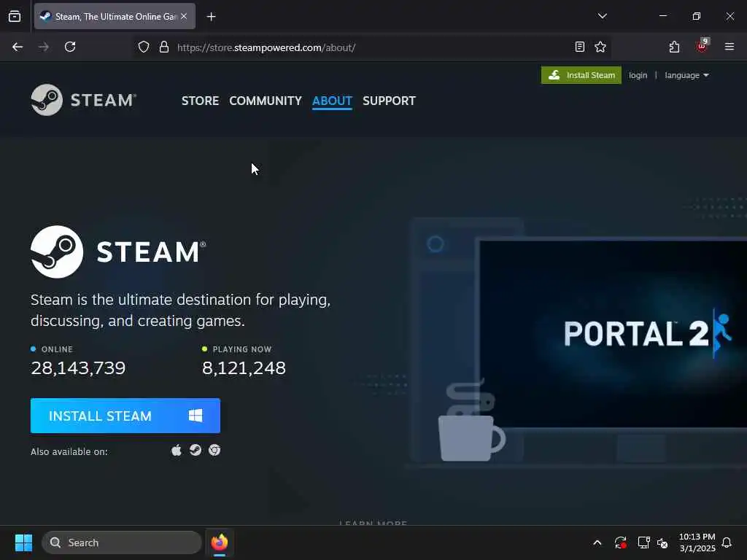The width and height of the screenshot is (747, 560).
Task: Click the large blue INSTALL STEAM button
Action: point(125,416)
